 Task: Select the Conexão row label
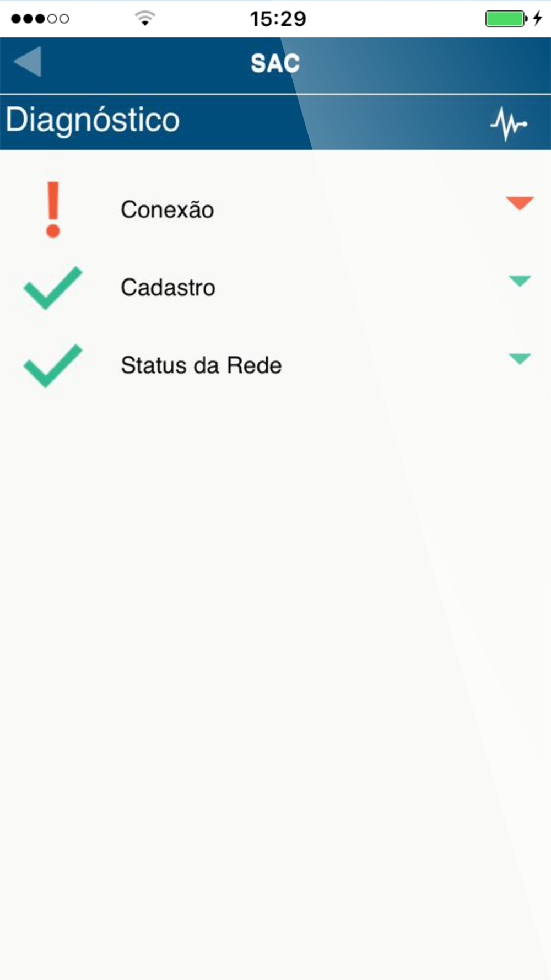pos(167,209)
